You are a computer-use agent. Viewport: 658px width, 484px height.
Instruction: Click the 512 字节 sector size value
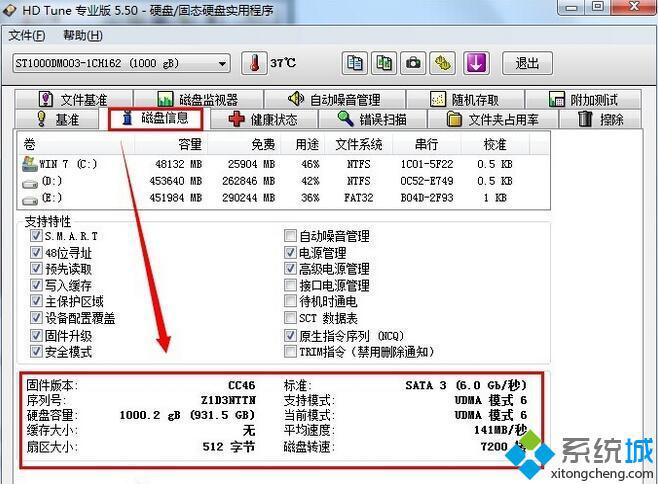(x=229, y=447)
